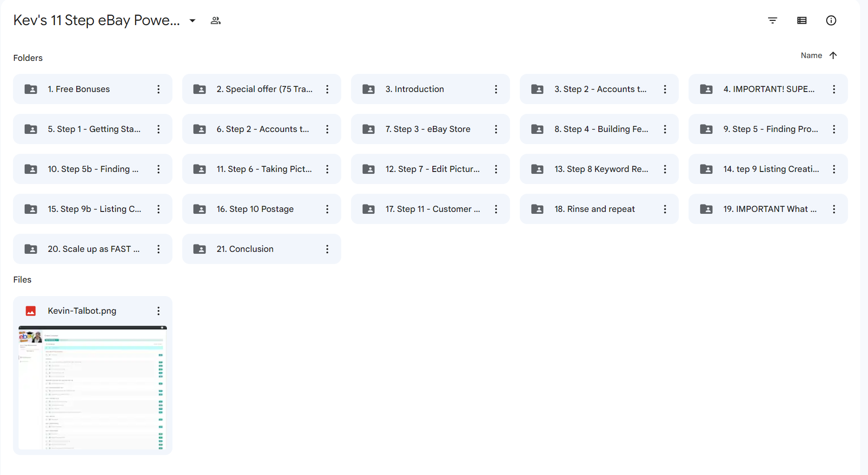Open more options for 3. Step 2 - Accounts folder
This screenshot has height=475, width=868.
[x=665, y=89]
